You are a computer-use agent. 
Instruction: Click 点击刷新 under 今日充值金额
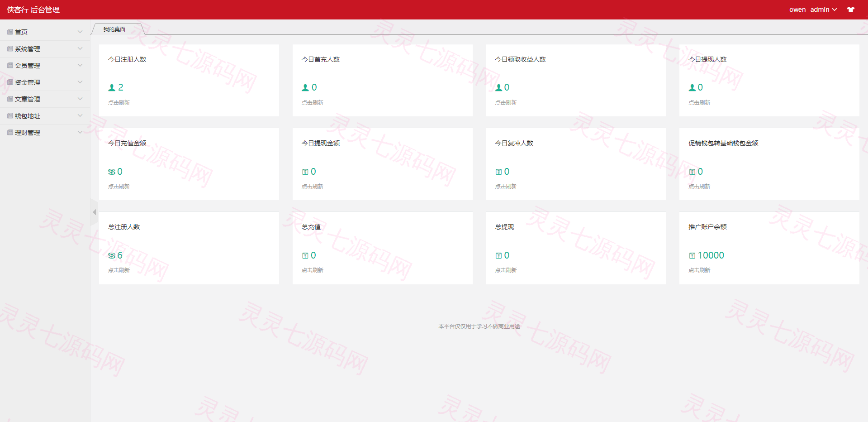pyautogui.click(x=119, y=187)
